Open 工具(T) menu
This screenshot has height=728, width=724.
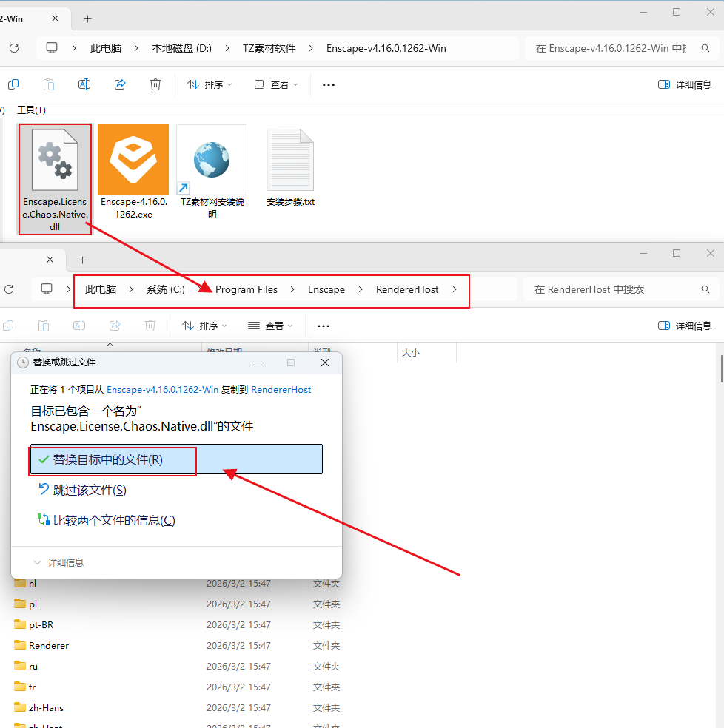[31, 110]
